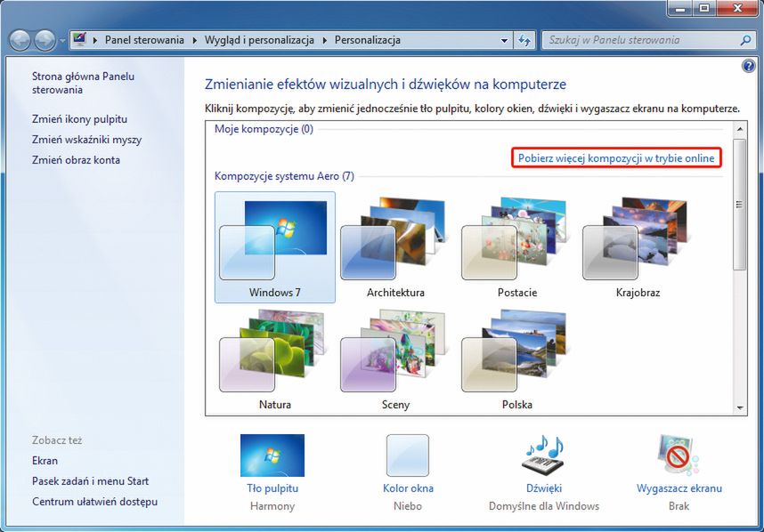Click the theme list scrollbar thumb
This screenshot has height=532, width=764.
point(740,205)
